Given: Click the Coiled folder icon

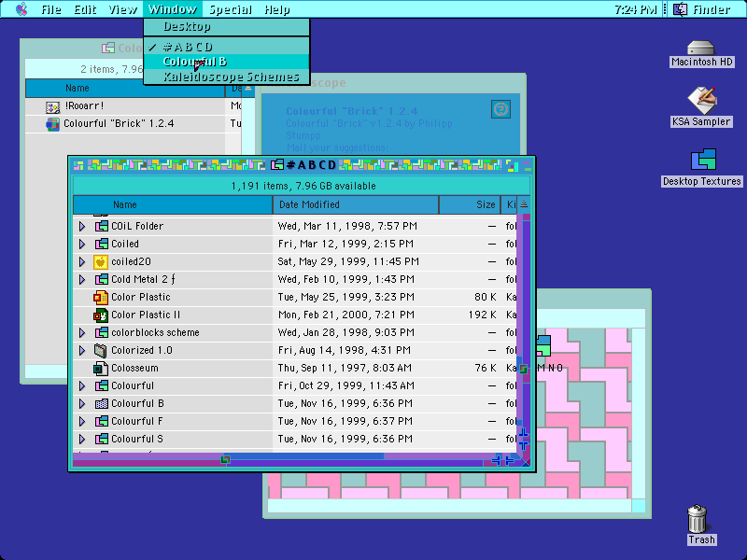Looking at the screenshot, I should coord(102,244).
